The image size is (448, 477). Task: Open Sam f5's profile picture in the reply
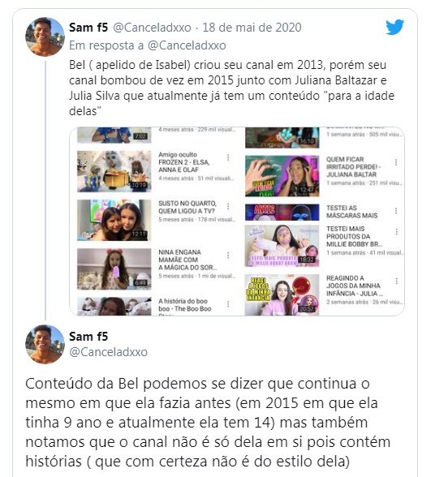[x=45, y=37]
